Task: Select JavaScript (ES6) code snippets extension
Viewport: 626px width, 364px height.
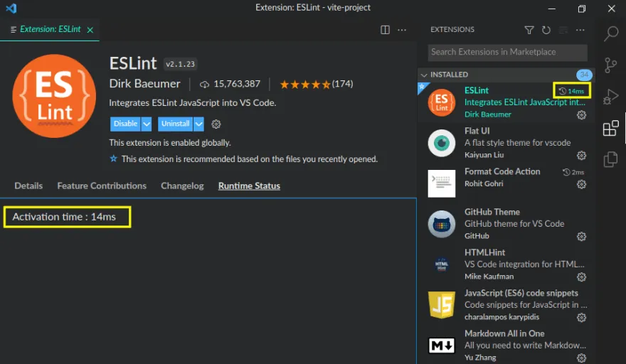Action: point(506,305)
